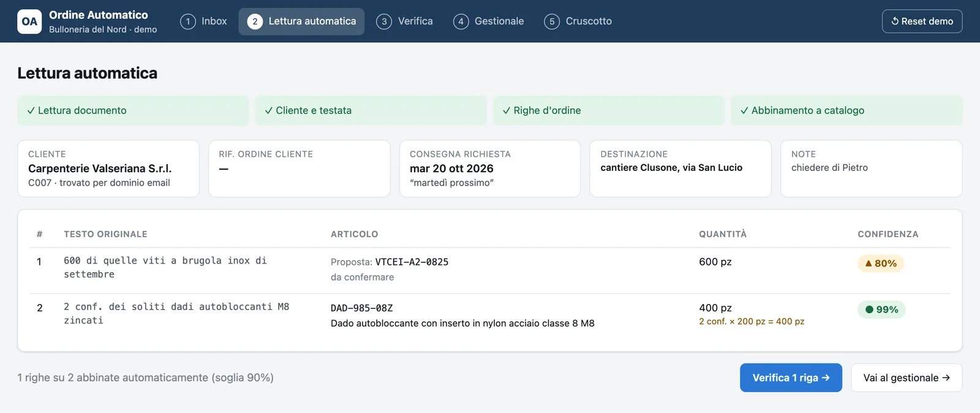980x413 pixels.
Task: Open the Gestionale step tab
Action: point(489,21)
